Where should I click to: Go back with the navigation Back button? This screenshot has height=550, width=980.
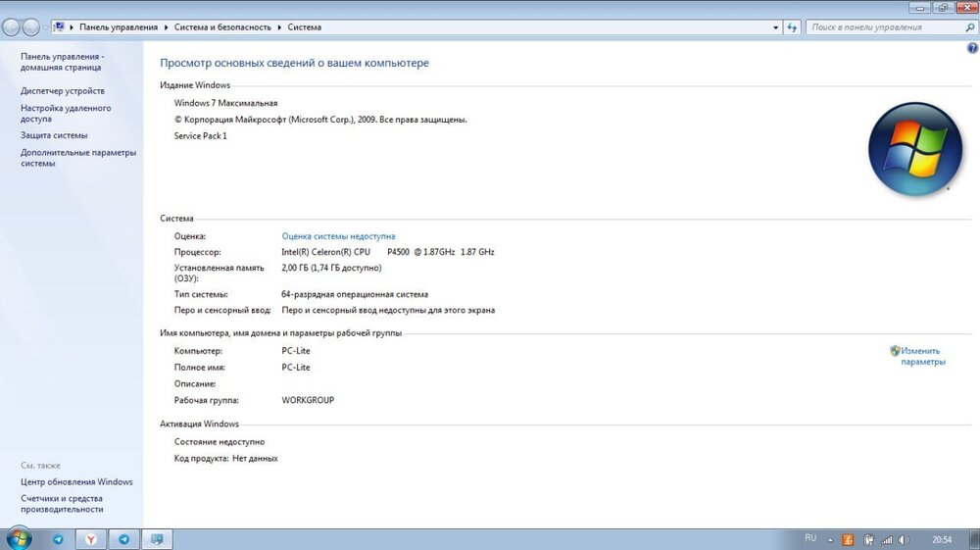12,27
